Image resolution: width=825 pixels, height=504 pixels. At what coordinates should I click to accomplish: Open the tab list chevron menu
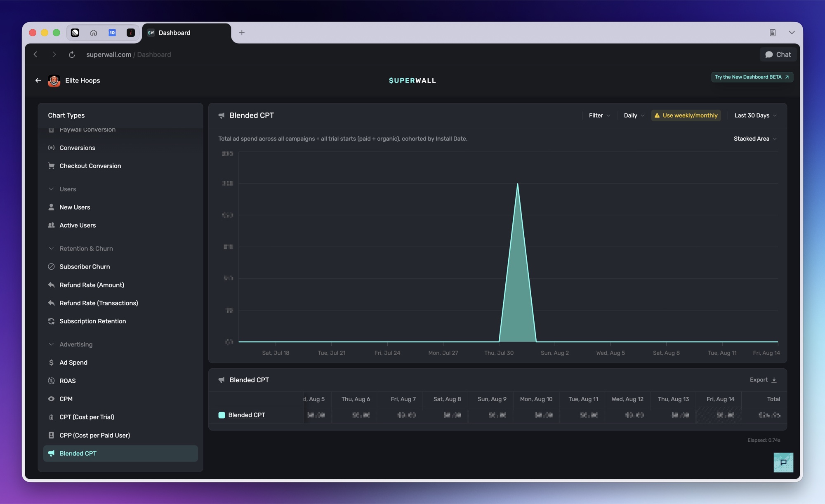[x=792, y=33]
